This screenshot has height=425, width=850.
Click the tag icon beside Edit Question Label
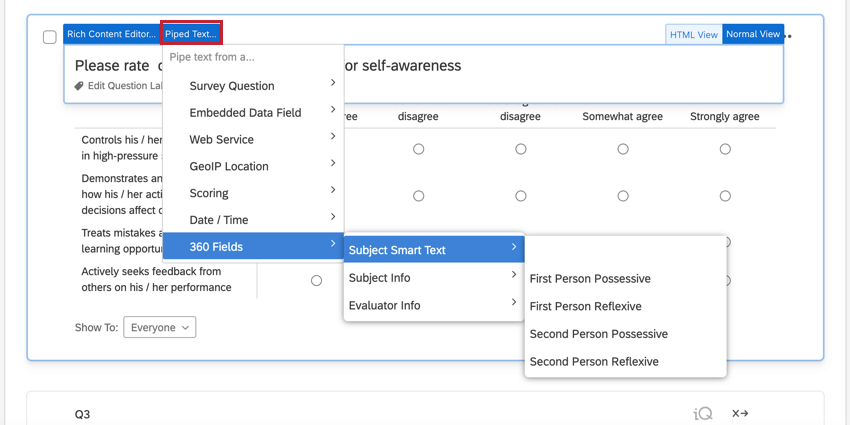[80, 86]
